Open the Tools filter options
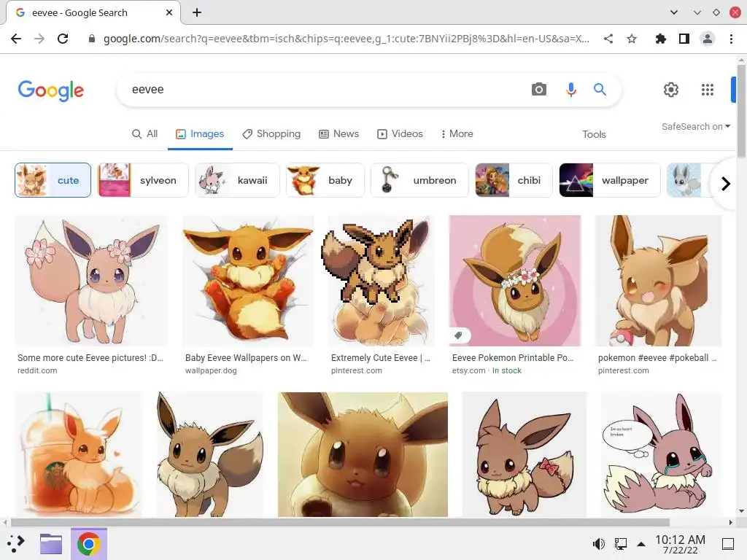This screenshot has height=560, width=747. pyautogui.click(x=594, y=134)
